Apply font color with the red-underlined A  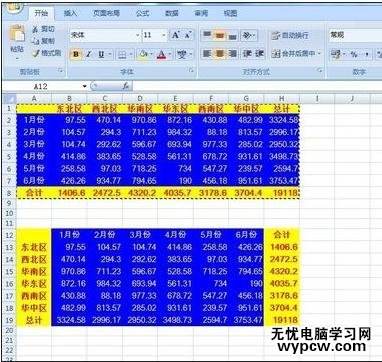(x=161, y=54)
